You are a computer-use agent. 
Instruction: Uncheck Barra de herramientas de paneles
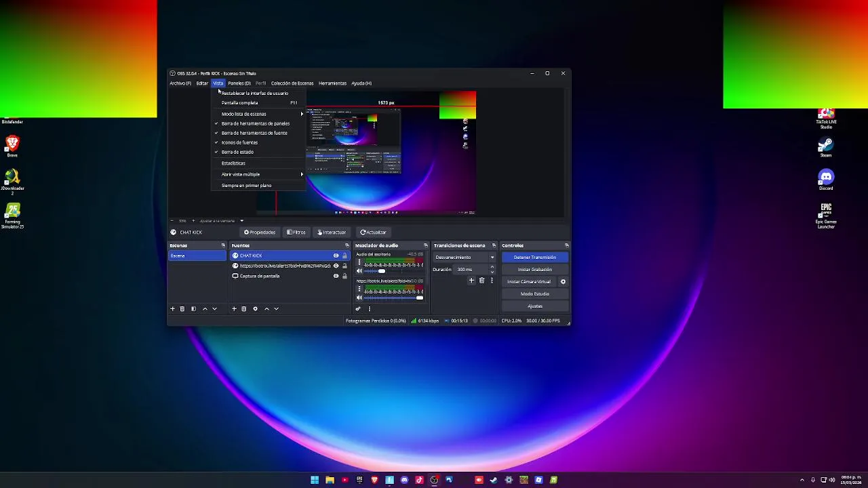[258, 123]
